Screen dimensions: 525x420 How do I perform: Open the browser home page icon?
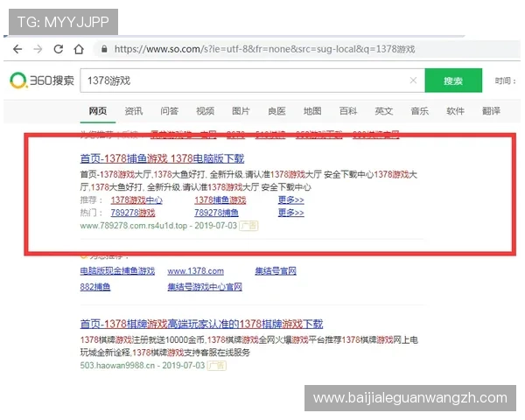pyautogui.click(x=79, y=49)
